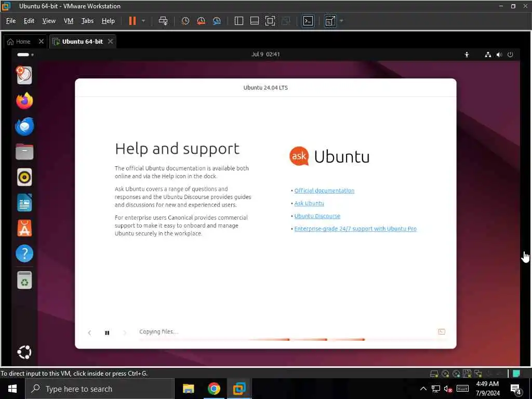Toggle the thumbnail bar view
The height and width of the screenshot is (399, 532).
(x=255, y=21)
